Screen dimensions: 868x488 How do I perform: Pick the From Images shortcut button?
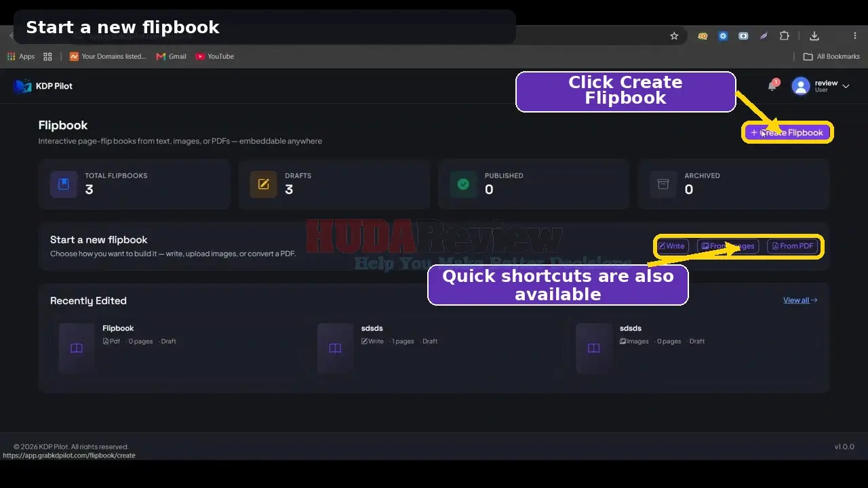[728, 246]
